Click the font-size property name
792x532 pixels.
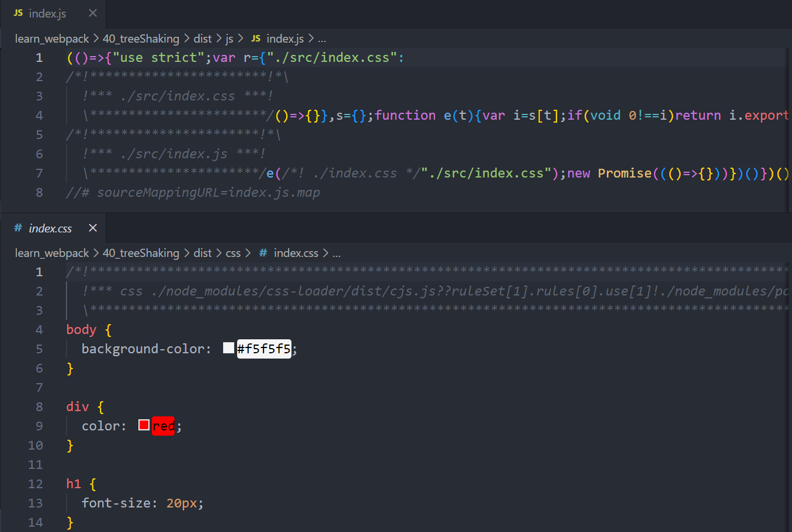[116, 503]
